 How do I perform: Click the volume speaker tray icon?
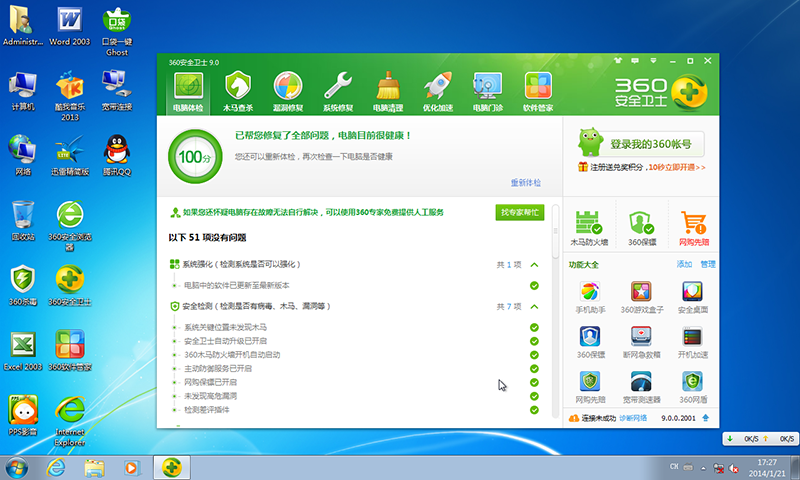click(734, 468)
